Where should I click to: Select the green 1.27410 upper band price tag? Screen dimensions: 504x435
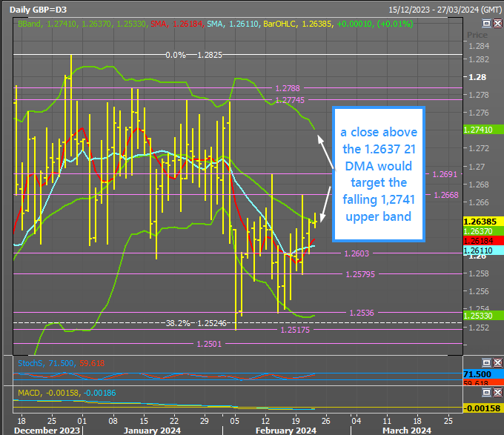point(483,130)
